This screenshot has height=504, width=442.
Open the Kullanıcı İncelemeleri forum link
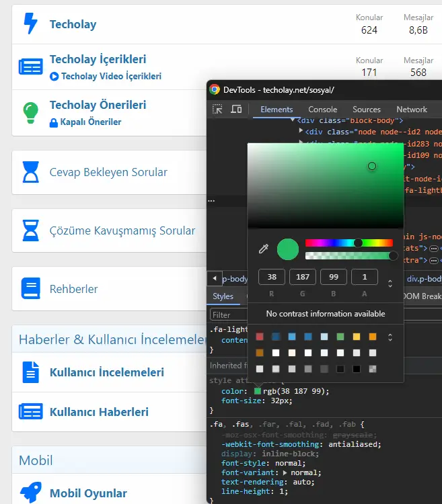107,372
